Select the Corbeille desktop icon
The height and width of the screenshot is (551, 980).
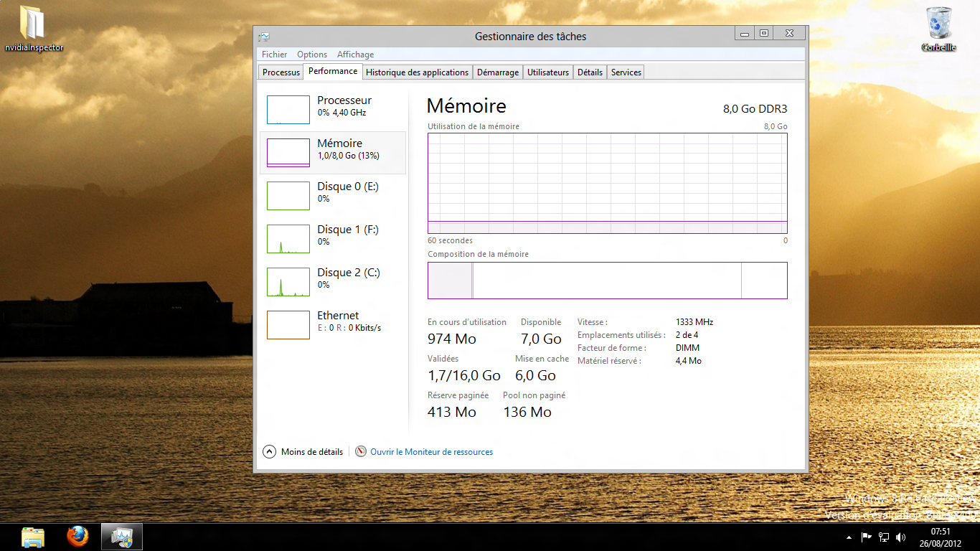938,29
